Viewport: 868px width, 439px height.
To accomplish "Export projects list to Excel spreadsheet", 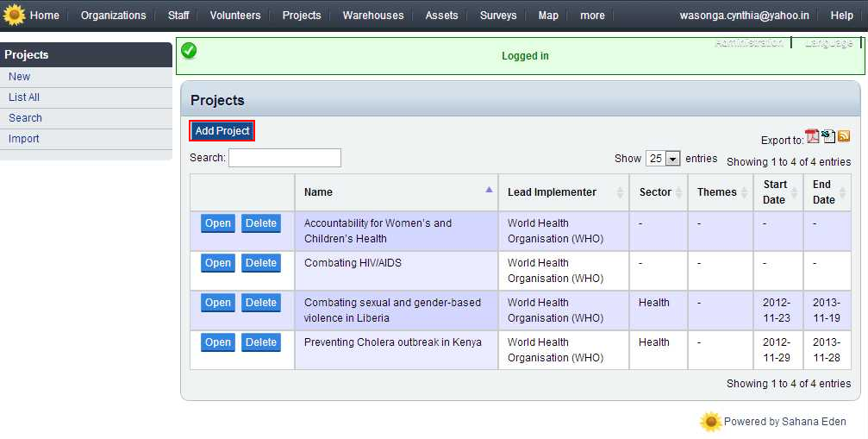I will (x=828, y=136).
